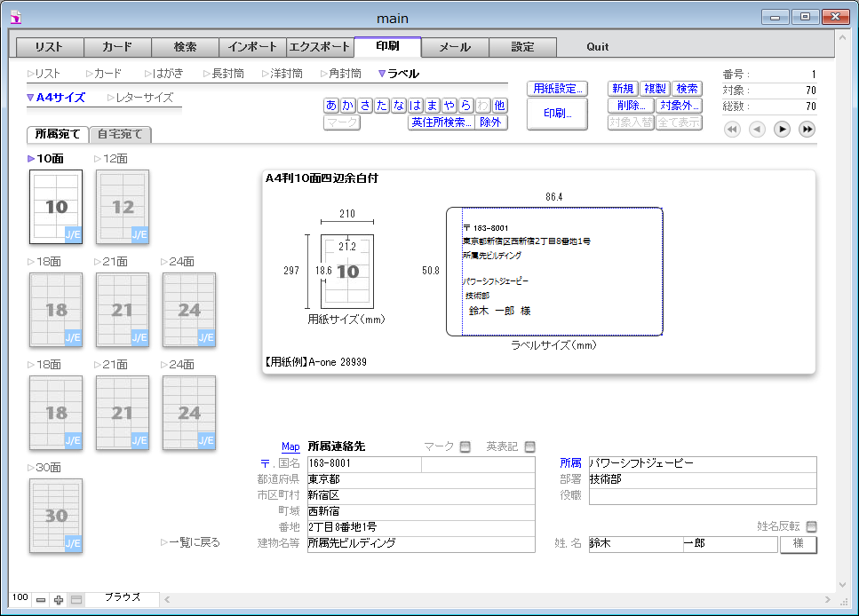This screenshot has height=616, width=859.
Task: Open the ブラウズ mode popup
Action: [123, 598]
